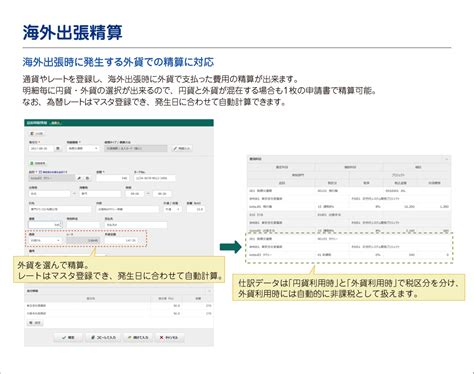Click the distance field showing 15.0

[x=196, y=209]
